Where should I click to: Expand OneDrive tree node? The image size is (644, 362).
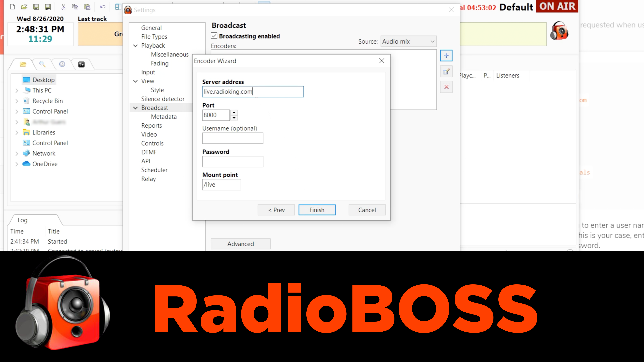[x=17, y=164]
